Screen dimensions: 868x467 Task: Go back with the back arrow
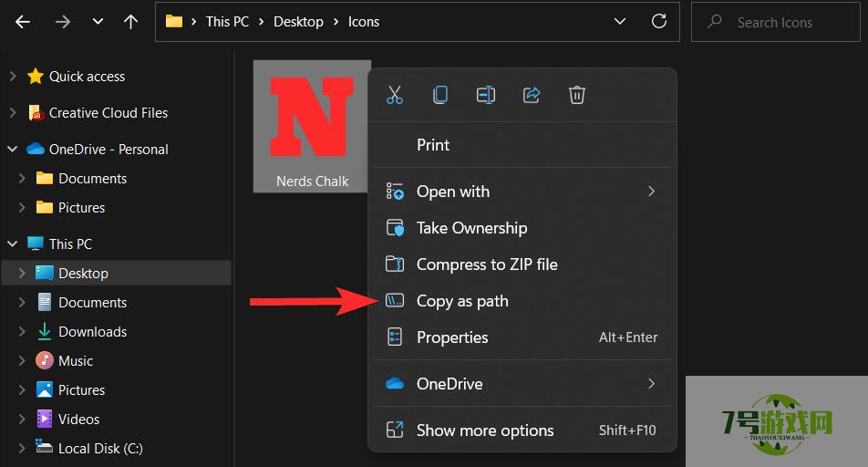23,22
